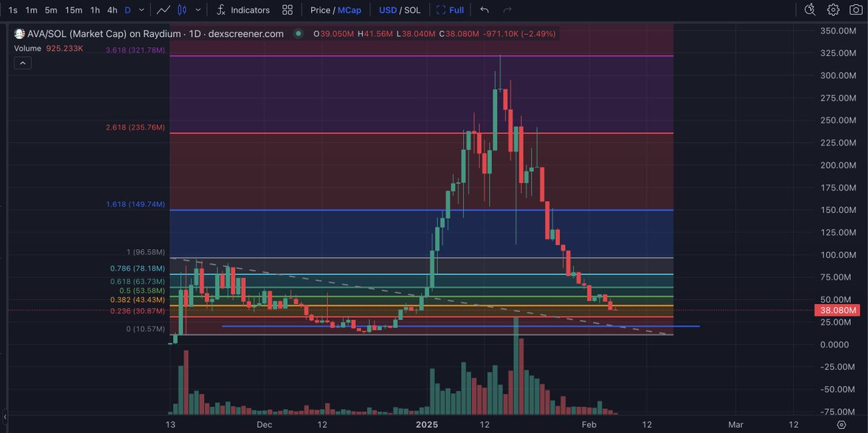Image resolution: width=868 pixels, height=433 pixels.
Task: Set quote currency to SOL
Action: coord(412,10)
